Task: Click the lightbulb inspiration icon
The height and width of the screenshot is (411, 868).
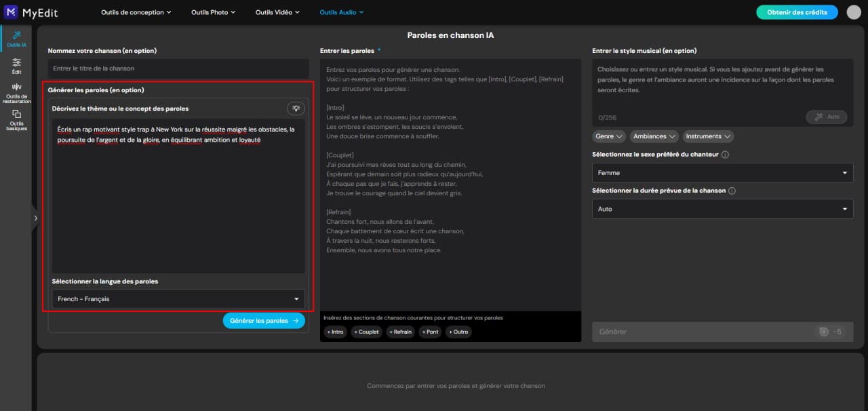Action: [295, 109]
